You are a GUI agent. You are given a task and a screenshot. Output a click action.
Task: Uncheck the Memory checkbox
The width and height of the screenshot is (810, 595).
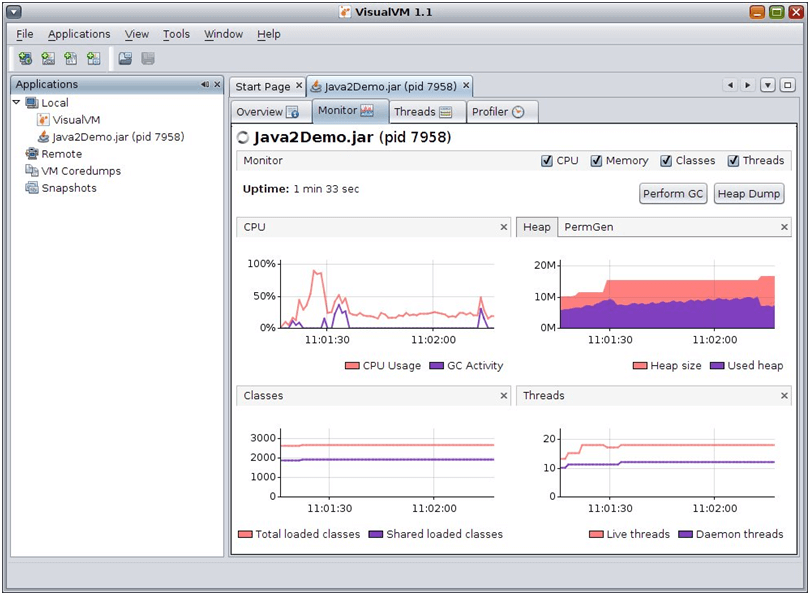pyautogui.click(x=596, y=161)
